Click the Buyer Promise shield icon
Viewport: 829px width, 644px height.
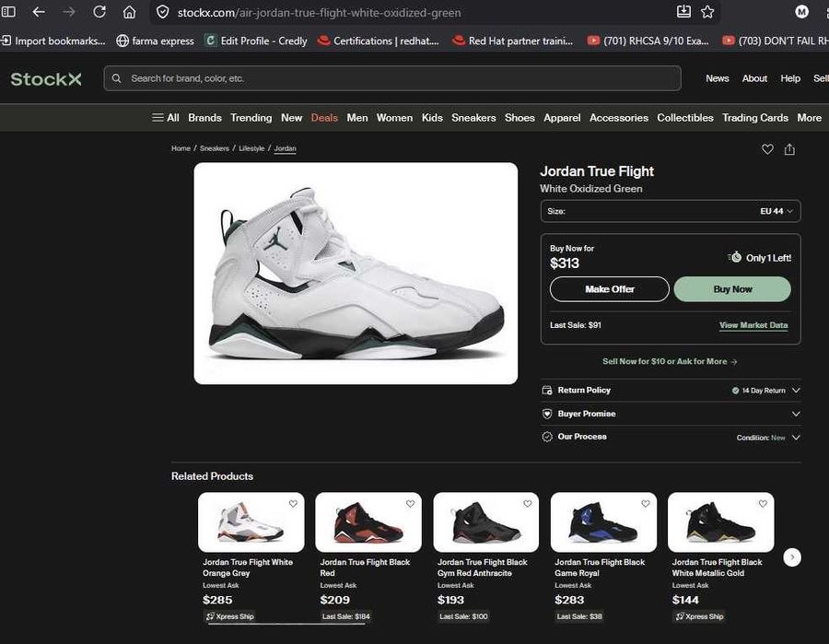pyautogui.click(x=547, y=414)
